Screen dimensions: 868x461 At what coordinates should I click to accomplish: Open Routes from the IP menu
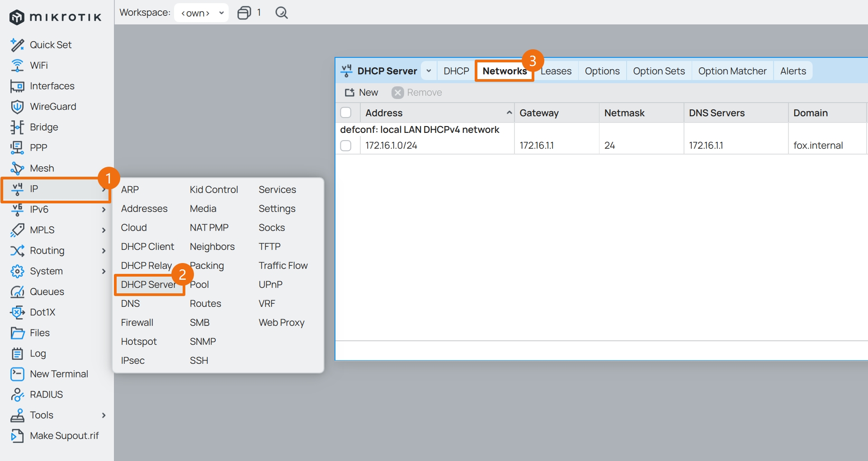coord(205,304)
